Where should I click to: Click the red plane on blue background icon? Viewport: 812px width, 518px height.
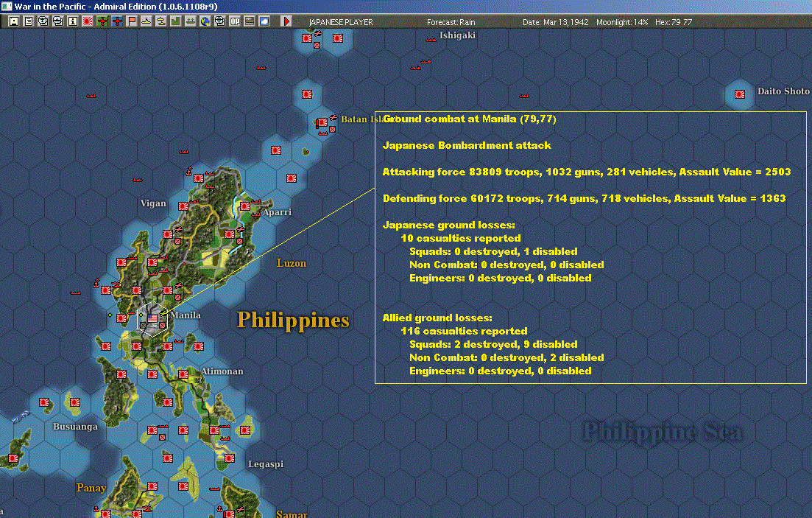(117, 21)
